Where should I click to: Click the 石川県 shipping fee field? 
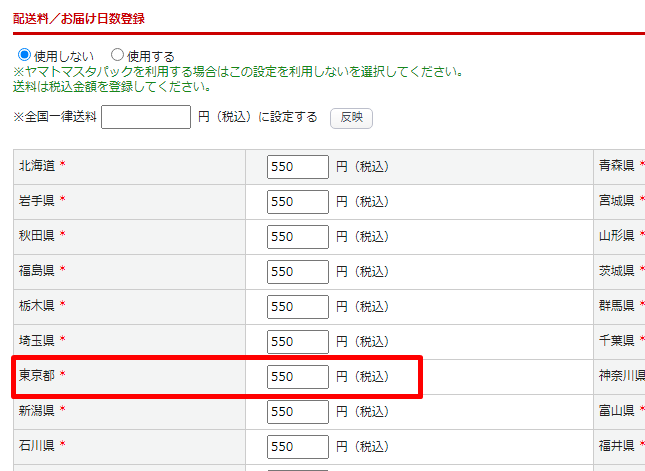pos(298,447)
